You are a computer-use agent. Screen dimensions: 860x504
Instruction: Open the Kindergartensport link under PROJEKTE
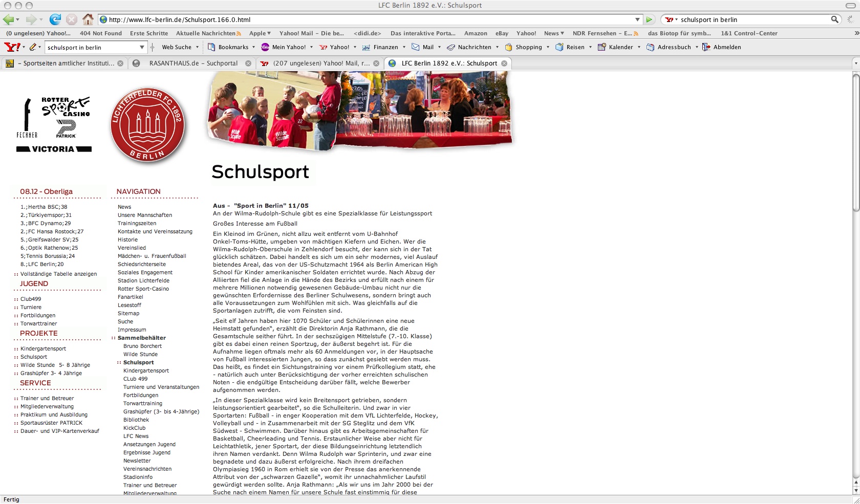pos(43,348)
